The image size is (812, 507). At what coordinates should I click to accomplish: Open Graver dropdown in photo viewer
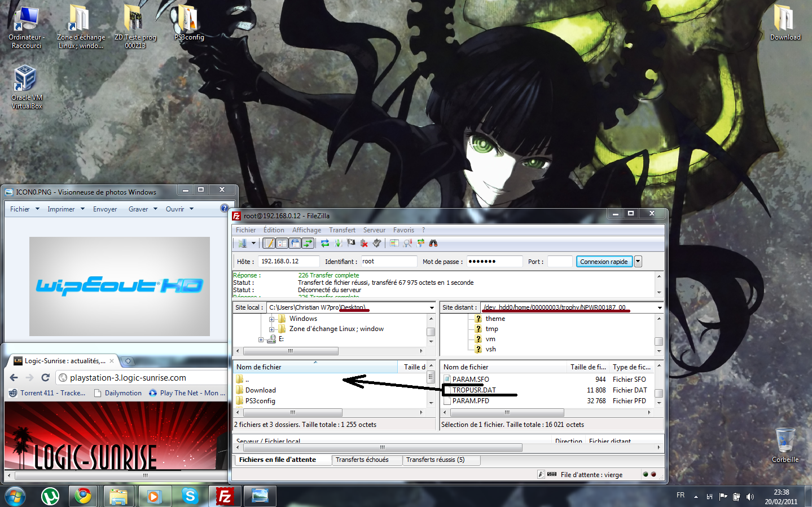(x=143, y=209)
